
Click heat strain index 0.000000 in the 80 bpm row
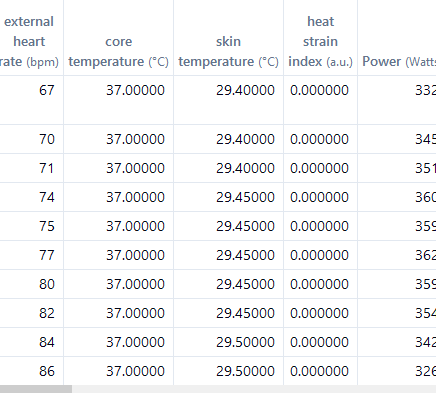[x=319, y=284]
